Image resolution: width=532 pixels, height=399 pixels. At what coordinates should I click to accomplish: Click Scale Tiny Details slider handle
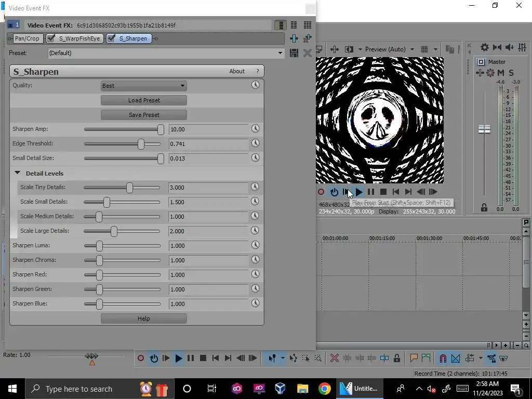[129, 188]
